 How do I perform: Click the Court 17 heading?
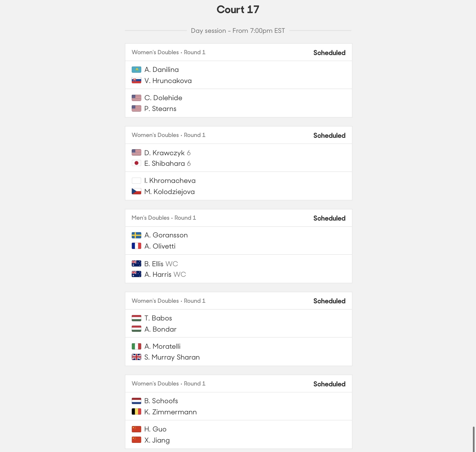(238, 9)
